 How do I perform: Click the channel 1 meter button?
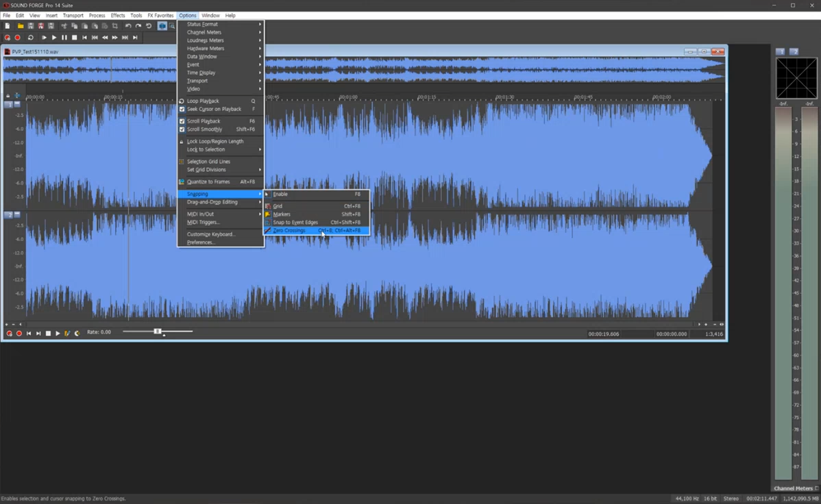point(780,51)
